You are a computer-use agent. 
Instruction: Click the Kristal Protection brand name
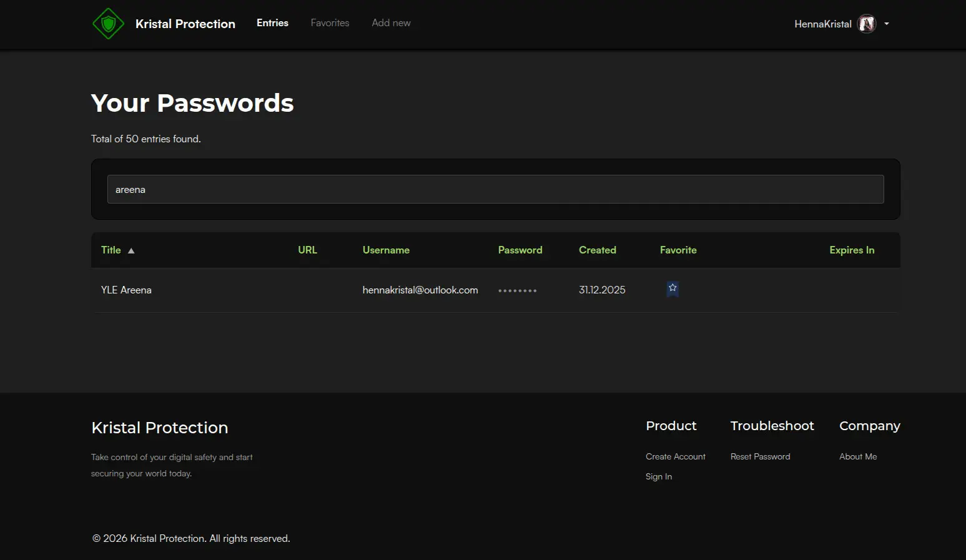click(185, 24)
